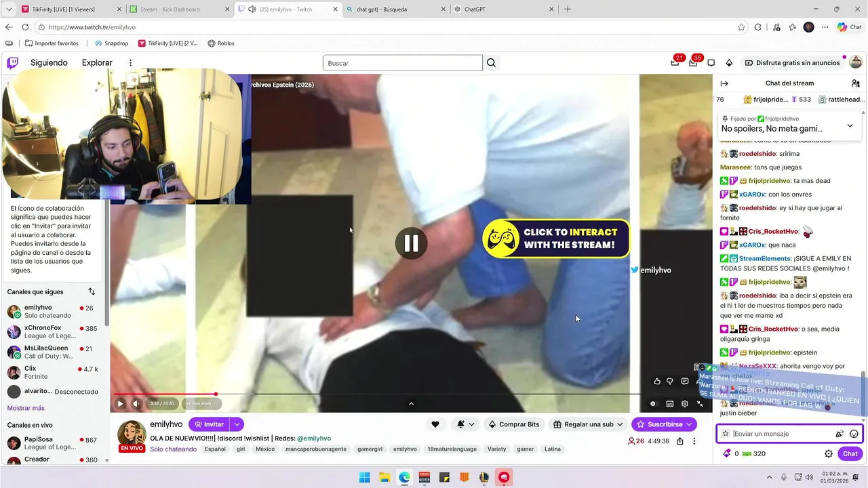Screen dimensions: 868x488
Task: Click the celebration party icon in chat input
Action: 840,434
